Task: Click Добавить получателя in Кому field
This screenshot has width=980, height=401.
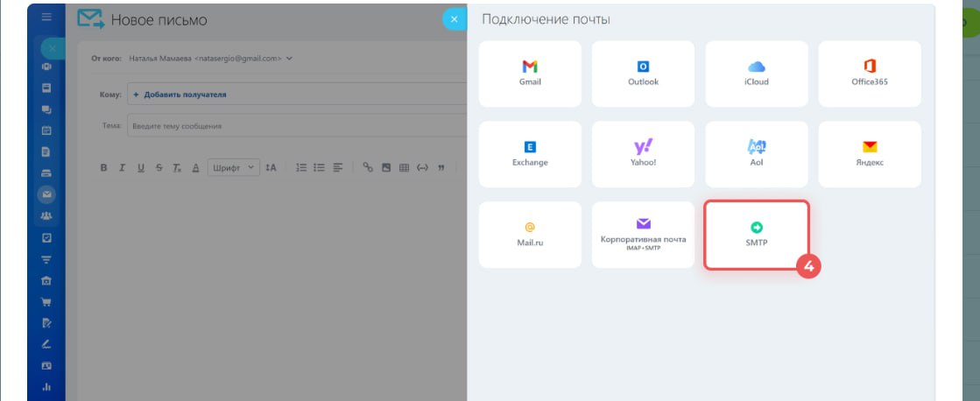Action: tap(180, 95)
